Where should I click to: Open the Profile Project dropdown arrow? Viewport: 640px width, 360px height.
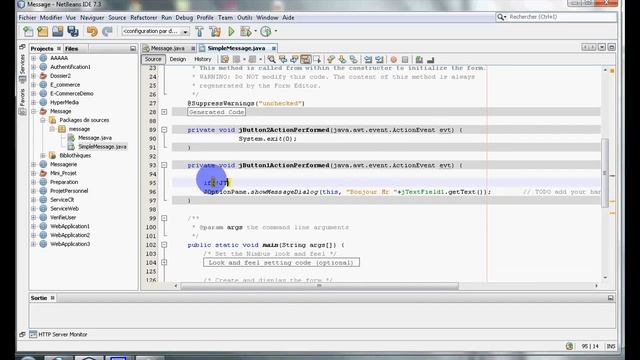[x=276, y=31]
